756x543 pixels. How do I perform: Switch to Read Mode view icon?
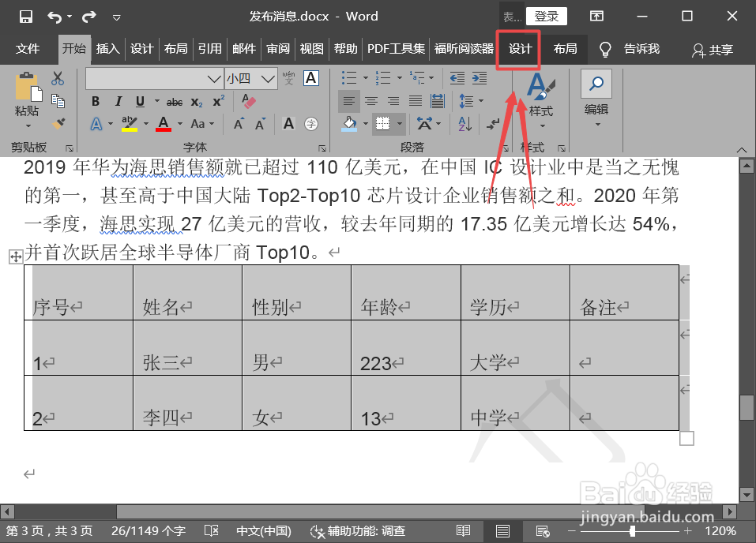pyautogui.click(x=464, y=531)
